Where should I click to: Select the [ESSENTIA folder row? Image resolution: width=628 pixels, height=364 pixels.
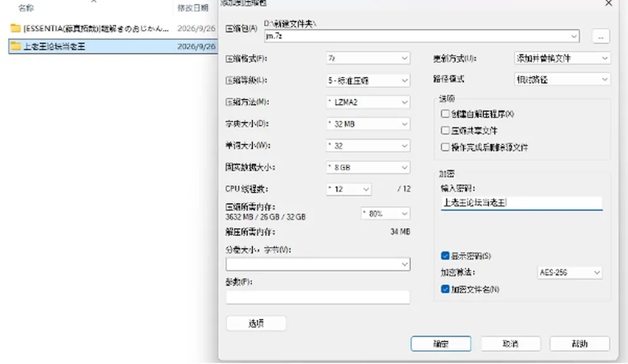[x=113, y=28]
